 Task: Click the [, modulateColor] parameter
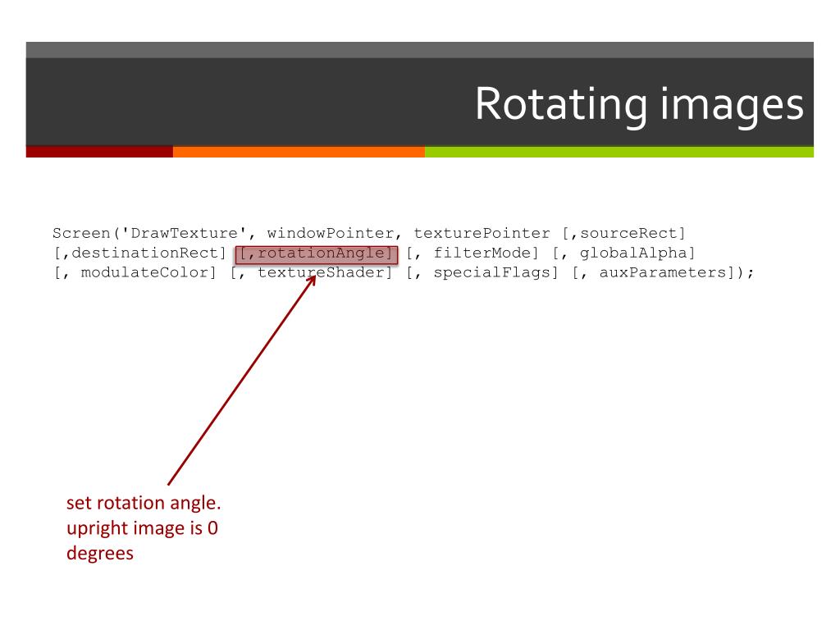pyautogui.click(x=135, y=272)
